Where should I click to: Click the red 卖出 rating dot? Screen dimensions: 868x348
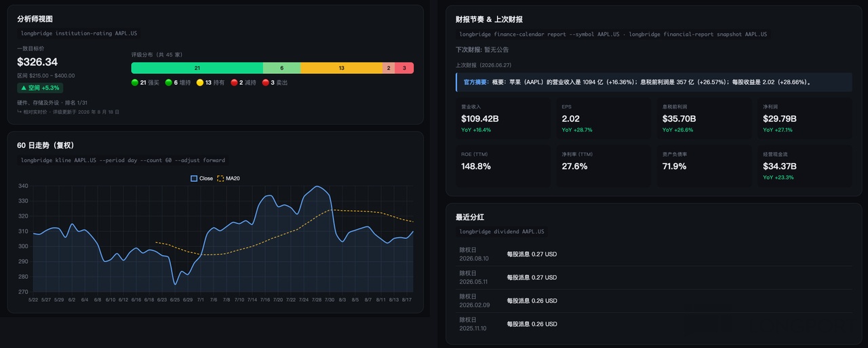point(265,82)
